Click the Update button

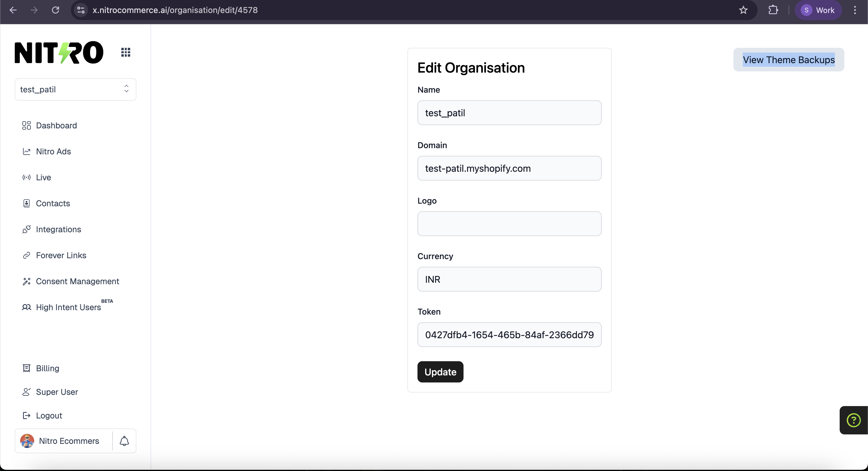click(440, 372)
